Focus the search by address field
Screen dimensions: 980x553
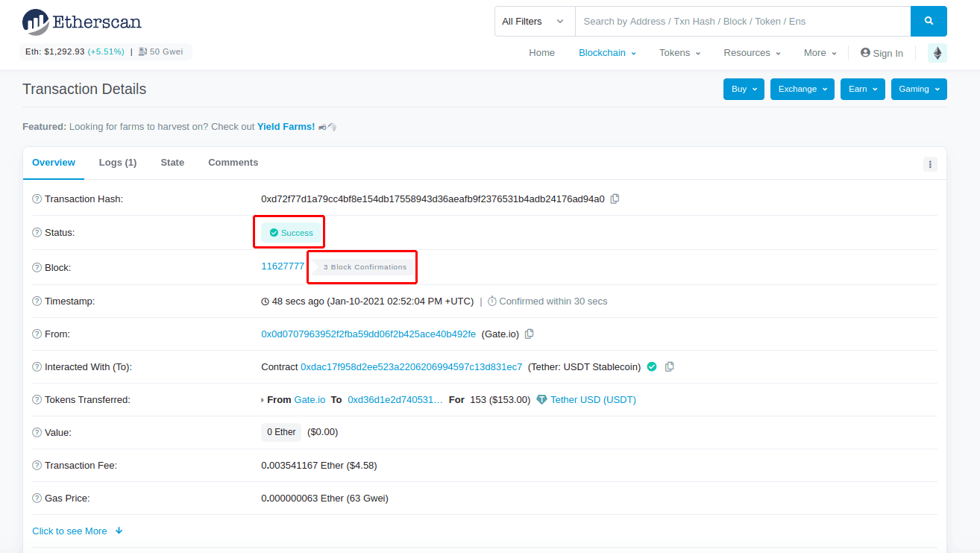coord(743,21)
